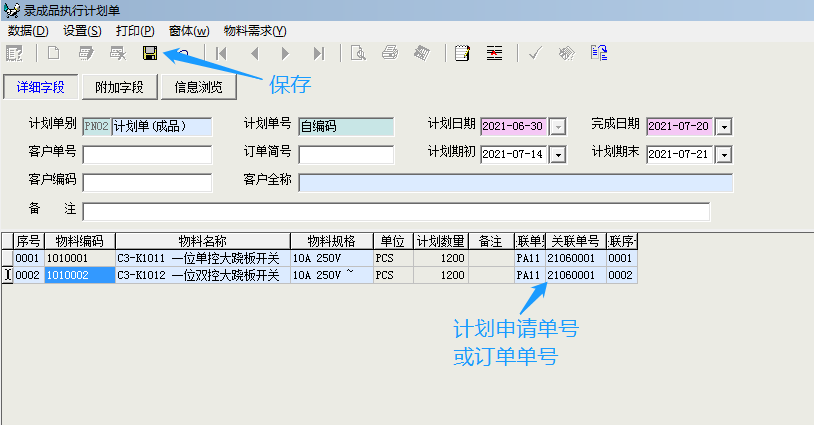Select material code cell 1010001
The image size is (814, 425).
click(80, 258)
